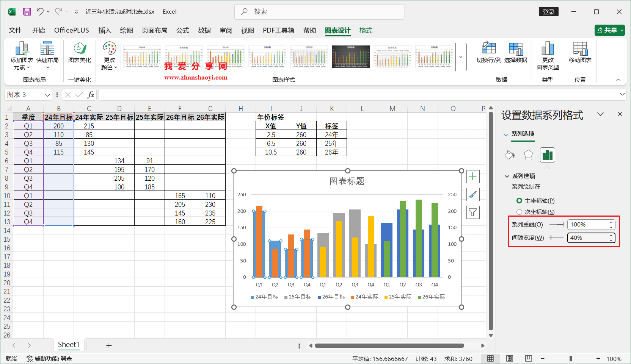The height and width of the screenshot is (364, 631).
Task: Click the Insert Function fx icon
Action: 91,95
